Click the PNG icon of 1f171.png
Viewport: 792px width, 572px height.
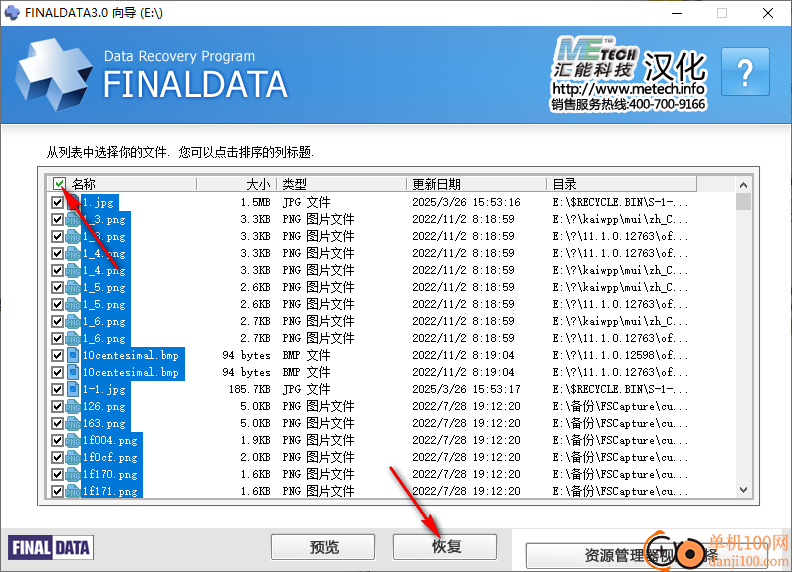point(73,491)
